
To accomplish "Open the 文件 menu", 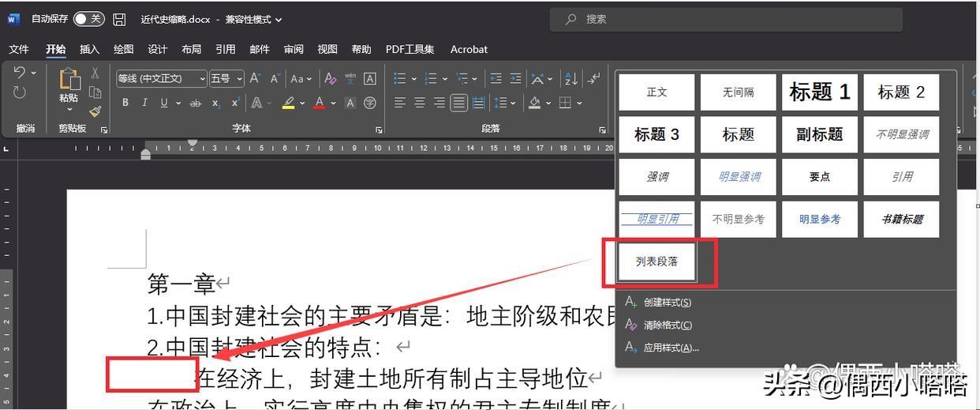I will 19,49.
